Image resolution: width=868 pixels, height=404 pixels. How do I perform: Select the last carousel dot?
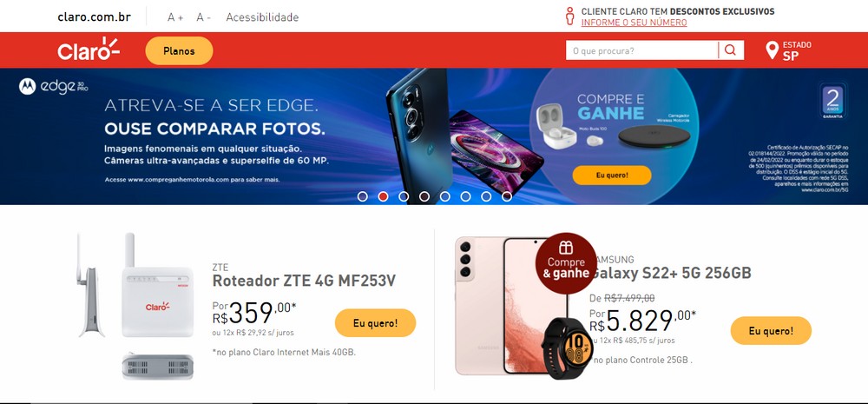point(507,196)
